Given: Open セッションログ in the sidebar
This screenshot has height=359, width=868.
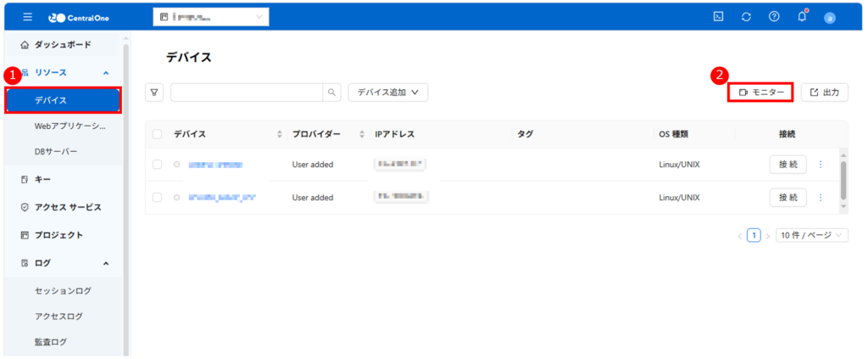Looking at the screenshot, I should [x=63, y=290].
